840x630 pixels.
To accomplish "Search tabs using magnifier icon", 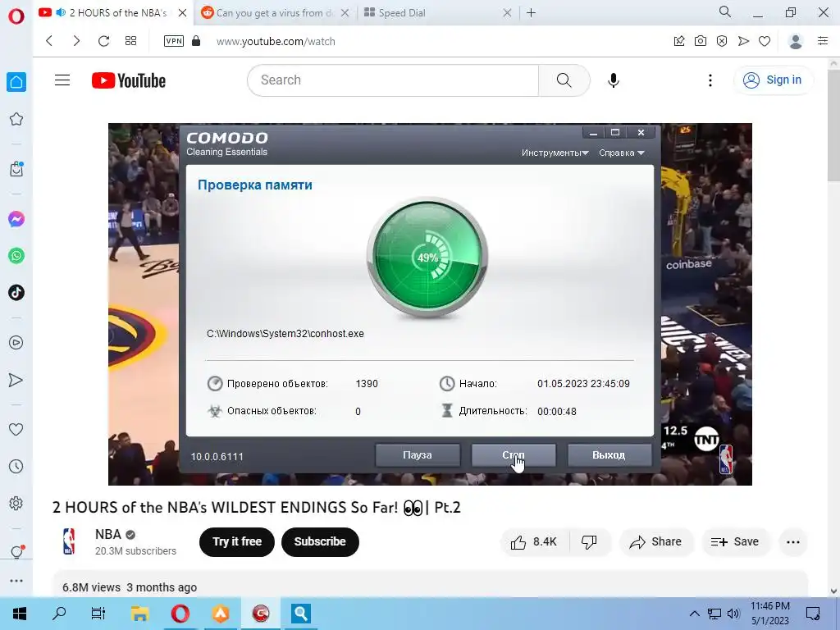I will pyautogui.click(x=725, y=11).
